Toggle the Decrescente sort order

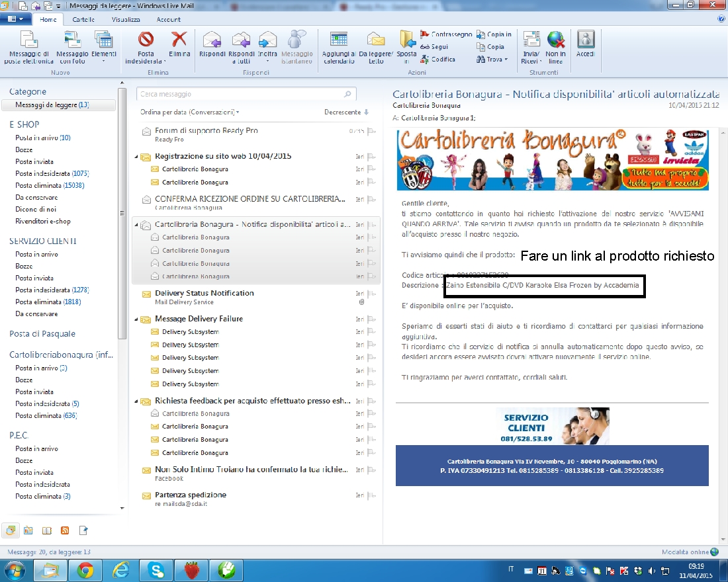point(346,112)
